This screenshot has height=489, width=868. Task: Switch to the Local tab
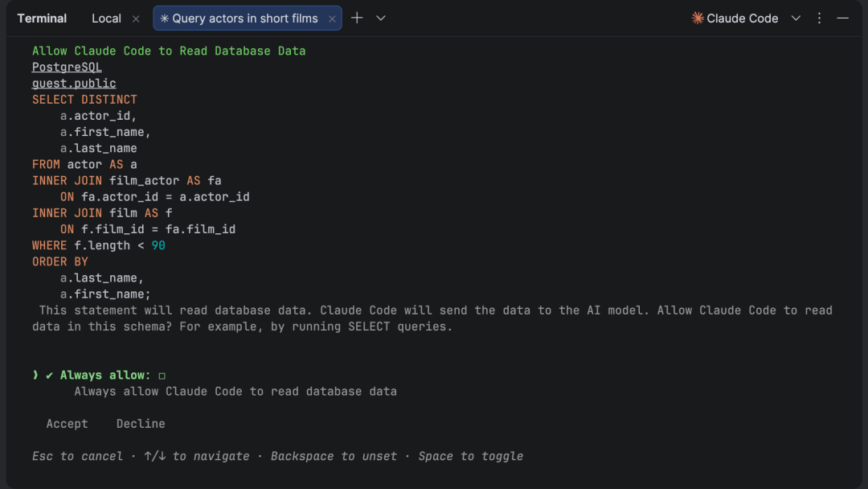click(x=106, y=18)
